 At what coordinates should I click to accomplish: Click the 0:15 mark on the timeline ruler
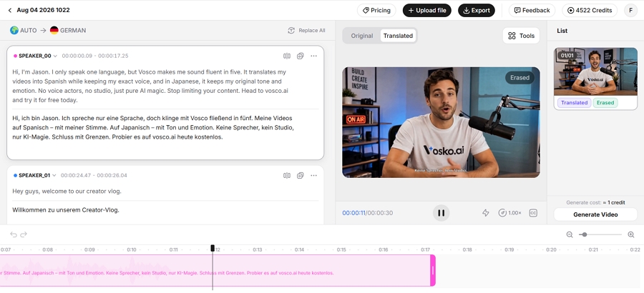(x=341, y=249)
